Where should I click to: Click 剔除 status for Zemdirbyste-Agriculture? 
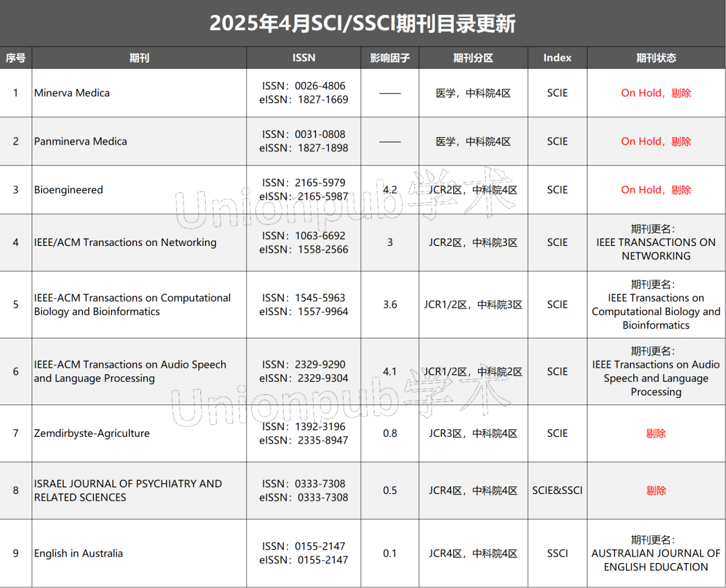click(x=656, y=433)
